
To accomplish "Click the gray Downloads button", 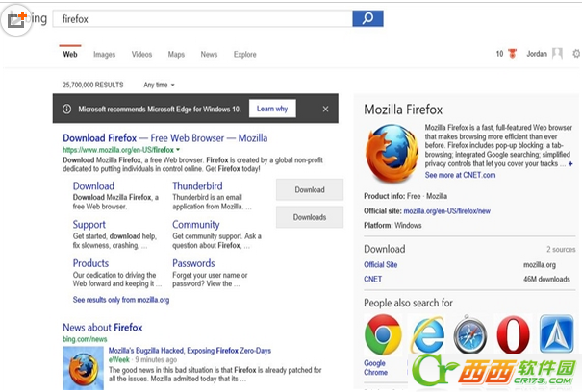I will (x=310, y=217).
